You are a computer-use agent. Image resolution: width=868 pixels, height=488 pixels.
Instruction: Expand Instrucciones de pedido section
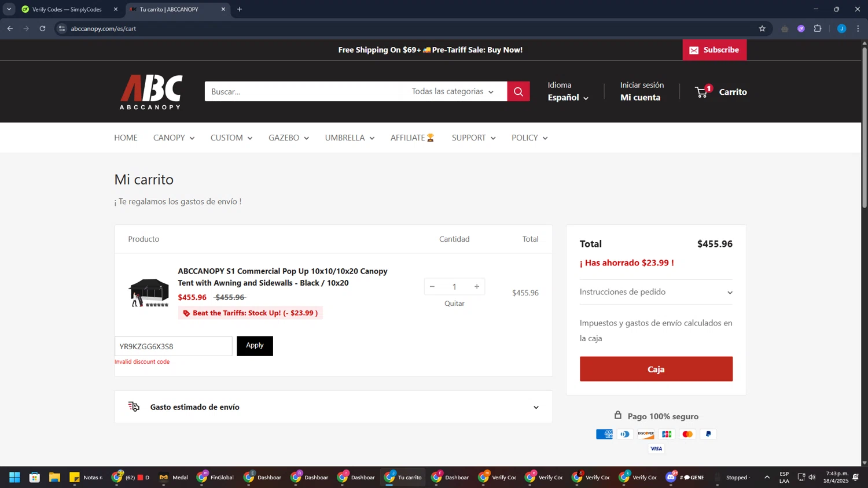656,292
